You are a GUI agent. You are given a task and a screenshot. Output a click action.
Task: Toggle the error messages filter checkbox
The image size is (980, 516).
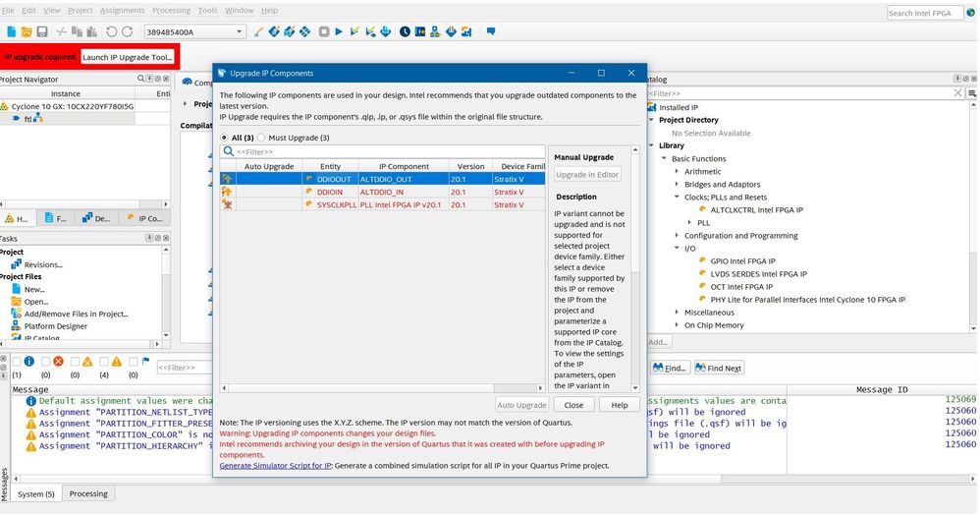[45, 362]
